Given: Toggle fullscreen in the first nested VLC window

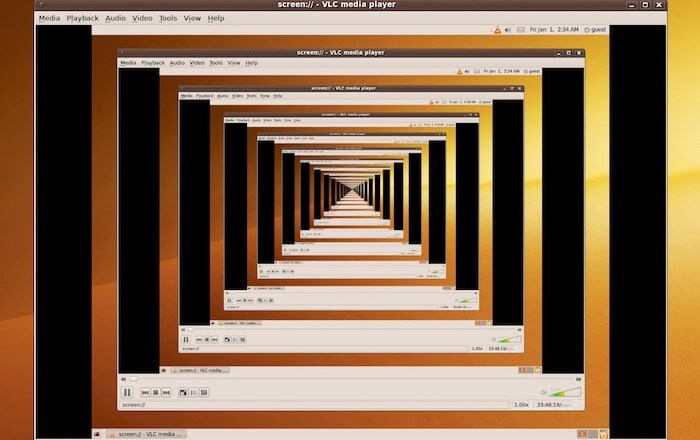Looking at the screenshot, I should [183, 392].
